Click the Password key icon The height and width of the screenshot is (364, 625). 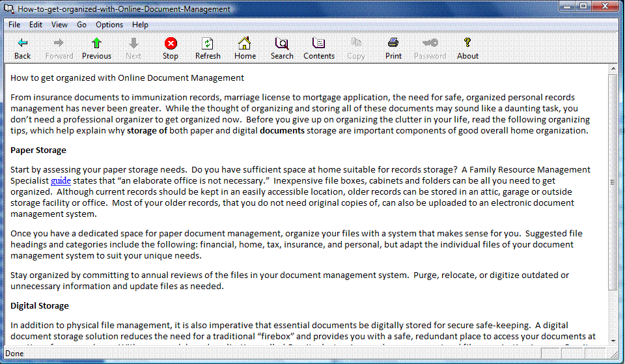pyautogui.click(x=430, y=49)
